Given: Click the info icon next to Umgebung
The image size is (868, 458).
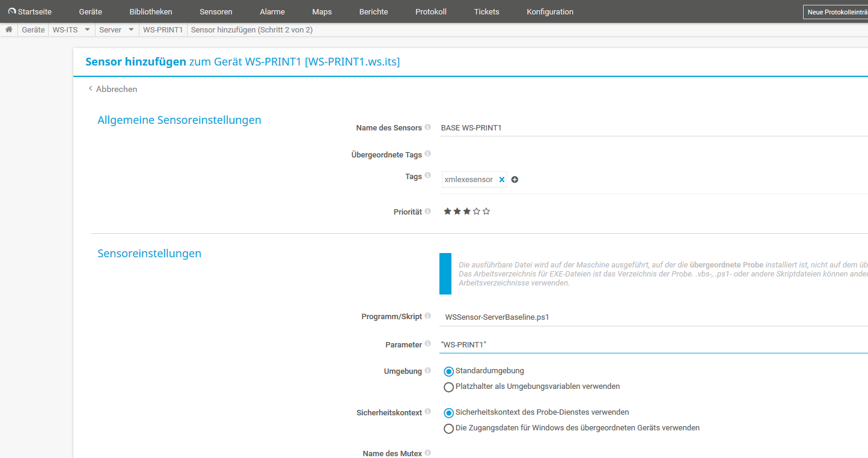Looking at the screenshot, I should pyautogui.click(x=427, y=370).
